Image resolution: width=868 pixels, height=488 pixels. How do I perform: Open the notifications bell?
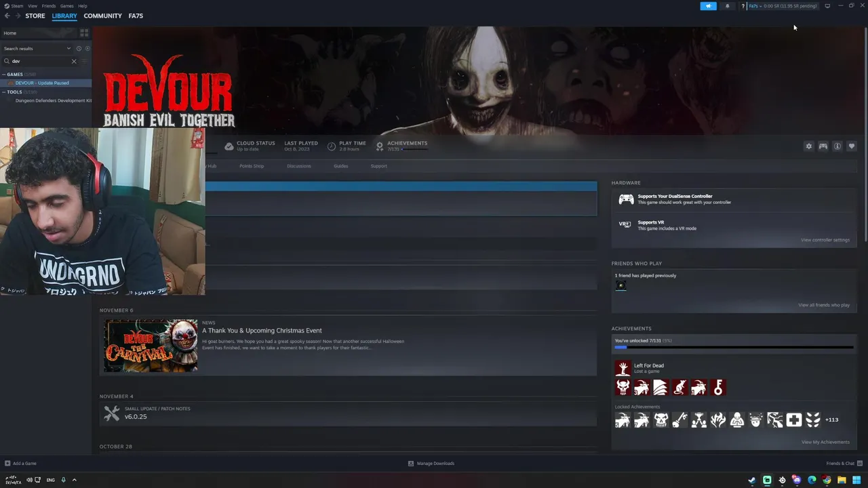click(x=728, y=6)
